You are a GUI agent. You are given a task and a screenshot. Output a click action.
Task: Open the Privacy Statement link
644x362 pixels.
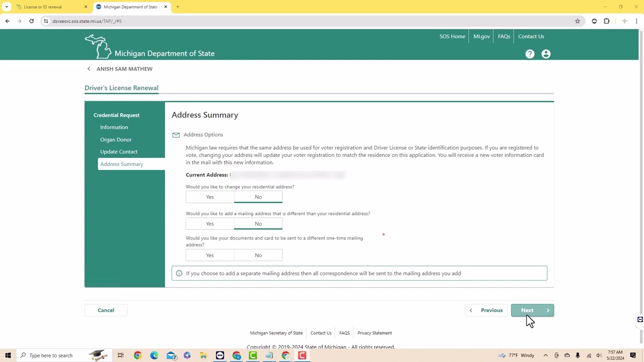[375, 333]
